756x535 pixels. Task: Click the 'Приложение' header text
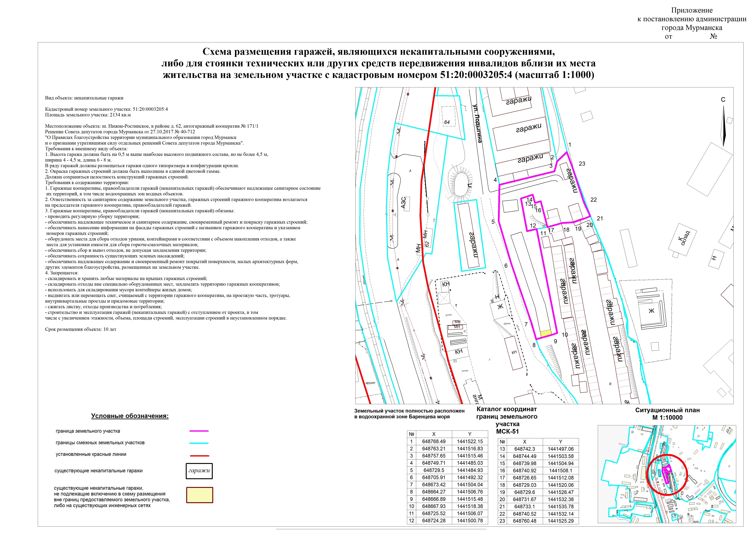tap(692, 11)
